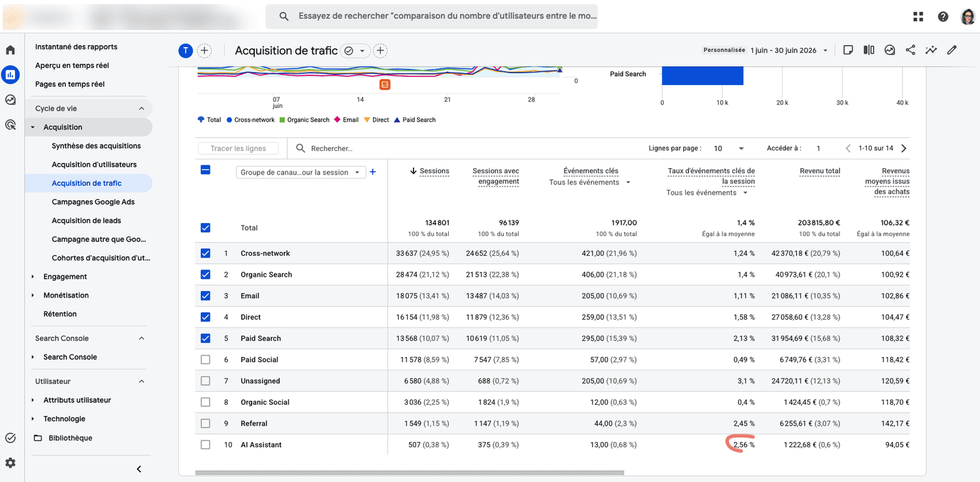Image resolution: width=980 pixels, height=482 pixels.
Task: Open Campagnes Google Ads report
Action: pyautogui.click(x=93, y=202)
